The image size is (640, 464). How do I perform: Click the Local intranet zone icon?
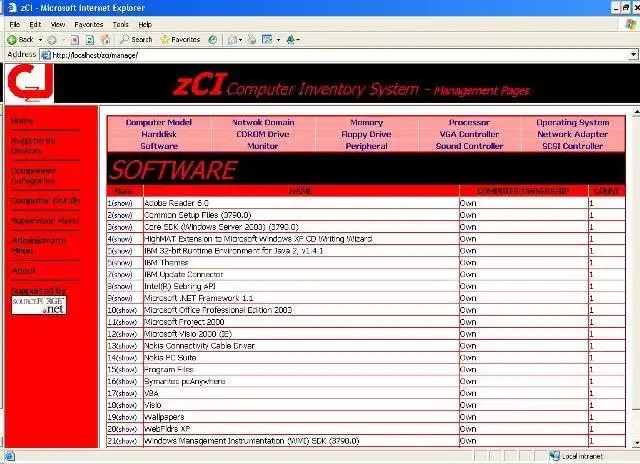[554, 456]
